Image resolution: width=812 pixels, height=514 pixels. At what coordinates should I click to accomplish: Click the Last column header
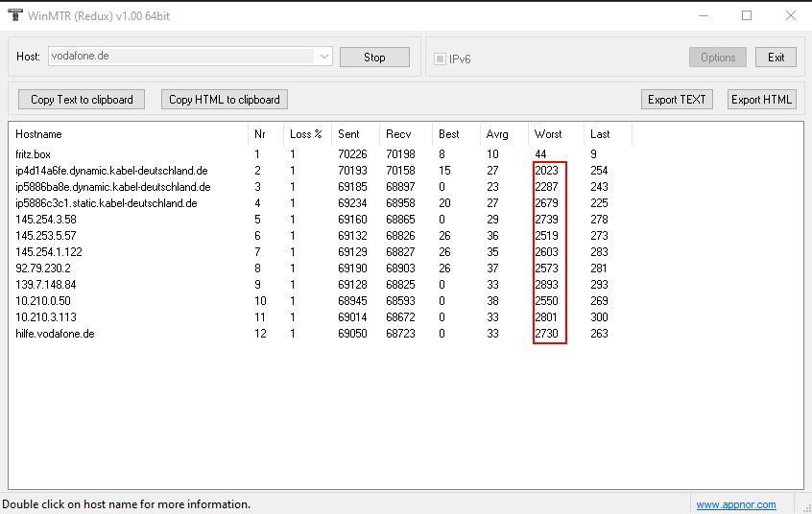[x=608, y=134]
